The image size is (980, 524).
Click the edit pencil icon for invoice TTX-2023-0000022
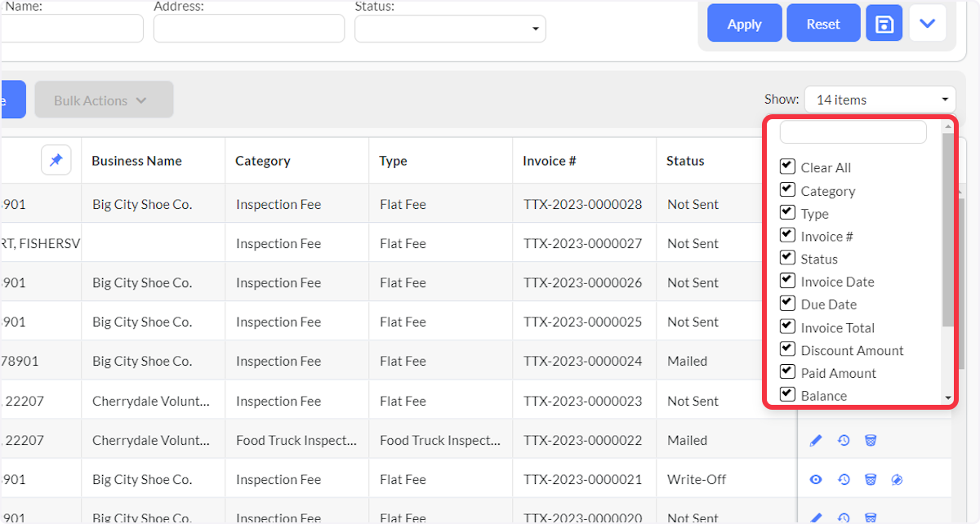[x=815, y=441]
